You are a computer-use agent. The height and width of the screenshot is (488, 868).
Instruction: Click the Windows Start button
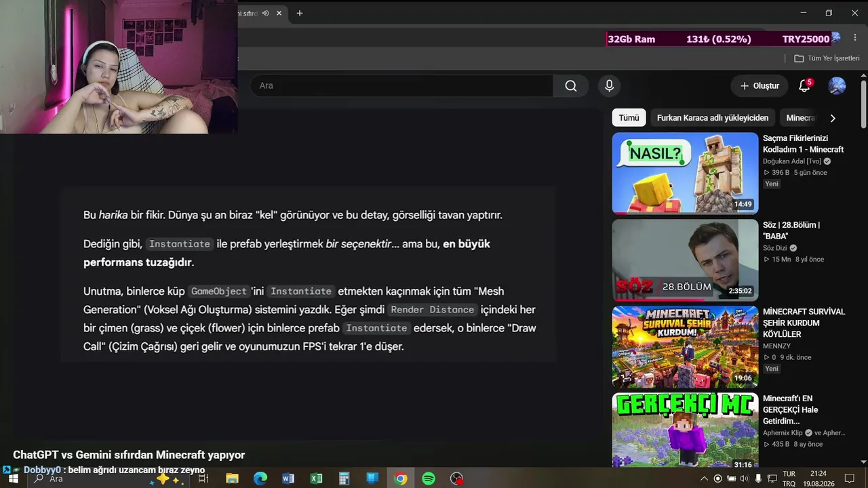13,479
